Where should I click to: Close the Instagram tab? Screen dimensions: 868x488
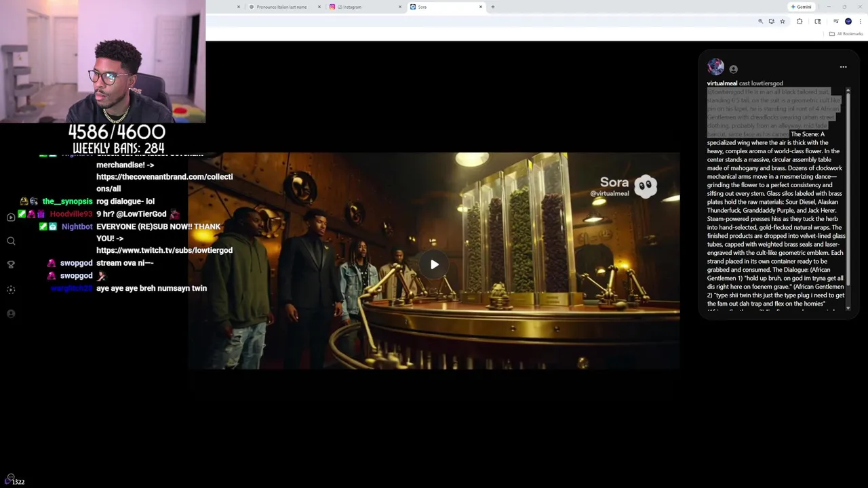pyautogui.click(x=400, y=7)
